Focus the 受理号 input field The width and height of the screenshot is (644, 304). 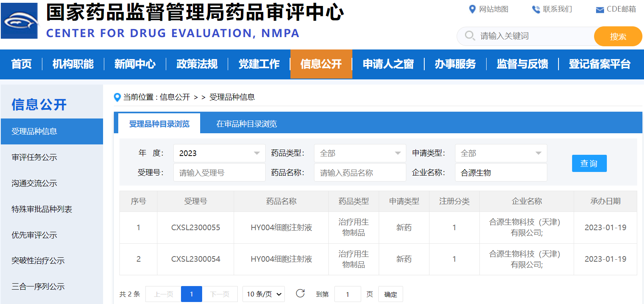[x=219, y=173]
